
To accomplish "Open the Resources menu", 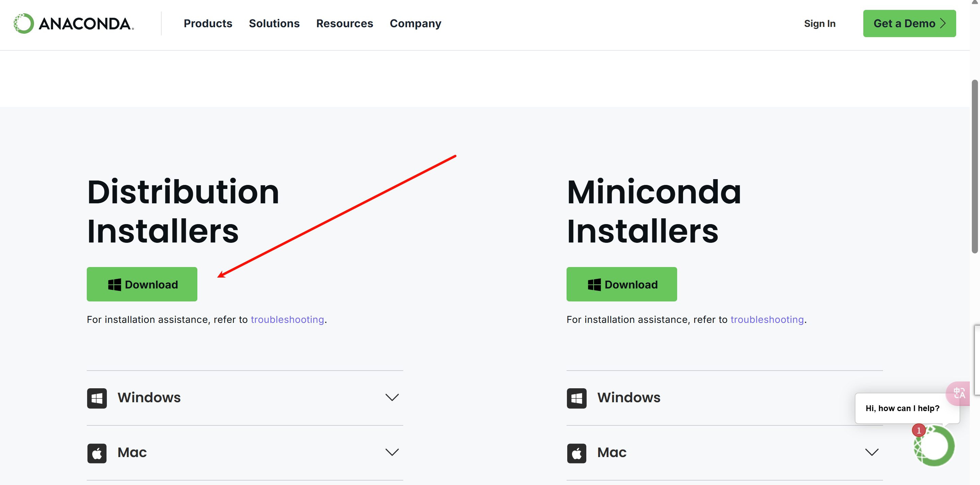I will tap(344, 24).
